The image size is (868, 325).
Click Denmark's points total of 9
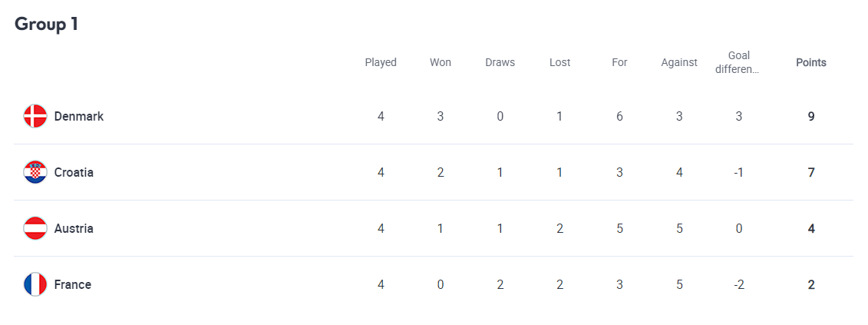coord(811,117)
